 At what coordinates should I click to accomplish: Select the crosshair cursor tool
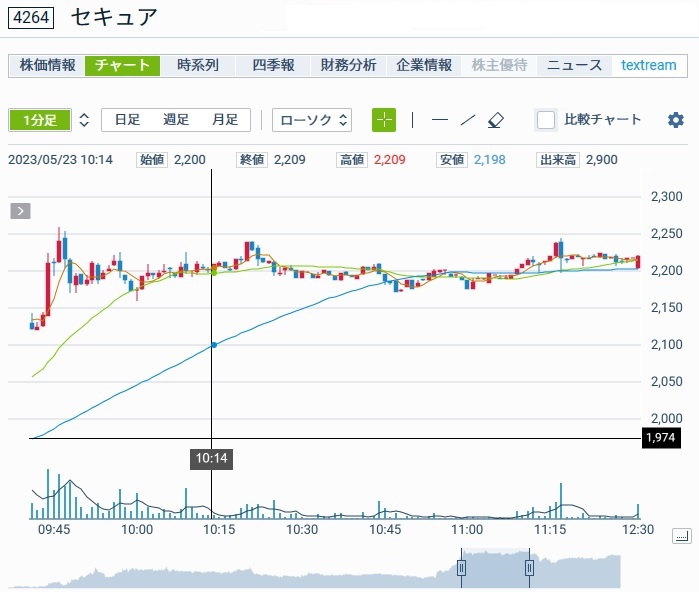click(384, 120)
